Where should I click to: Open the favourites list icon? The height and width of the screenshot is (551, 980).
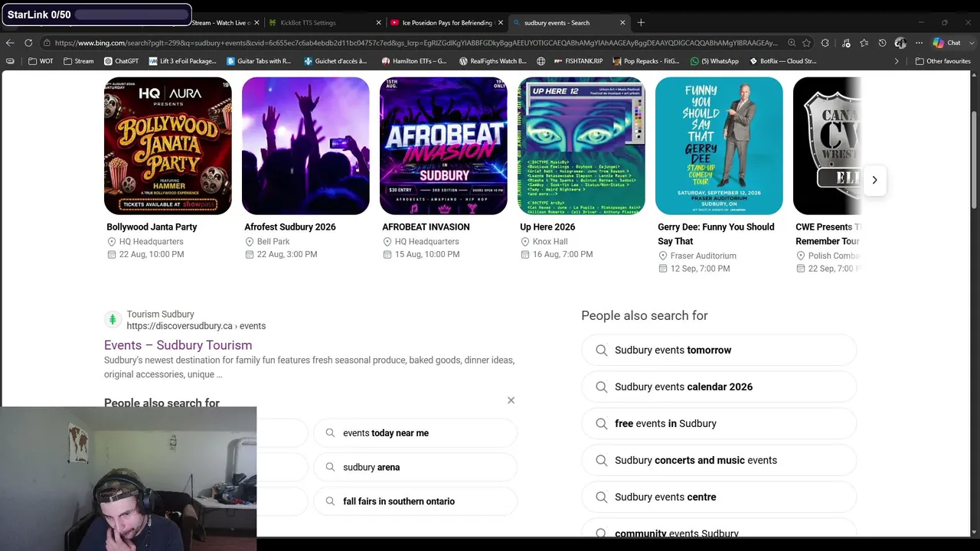coord(864,43)
